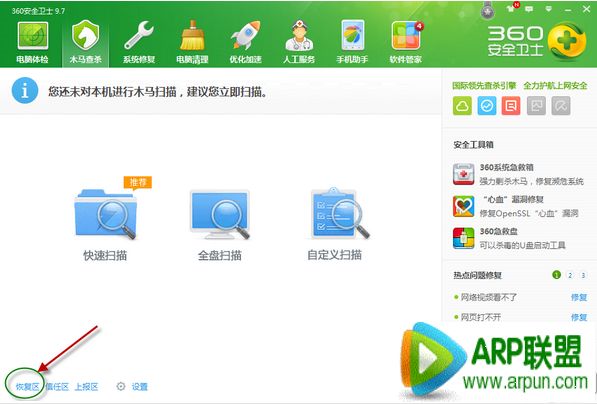The height and width of the screenshot is (404, 597).
Task: Click the 360安全卫士 9.7 window title
Action: point(38,11)
